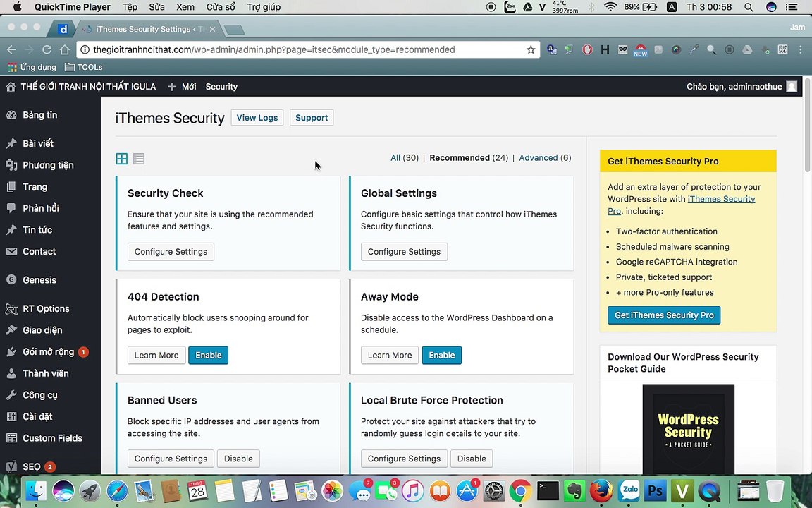Image resolution: width=812 pixels, height=508 pixels.
Task: Switch to list view of modules
Action: click(x=139, y=159)
